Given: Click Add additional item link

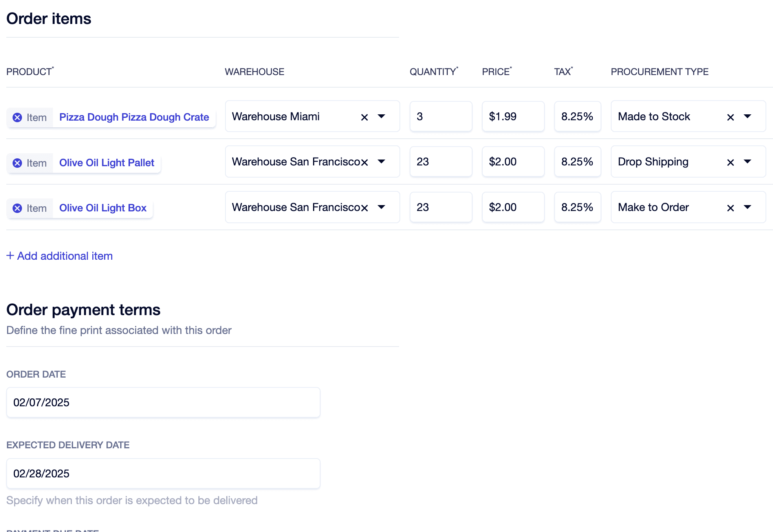Looking at the screenshot, I should pyautogui.click(x=60, y=256).
